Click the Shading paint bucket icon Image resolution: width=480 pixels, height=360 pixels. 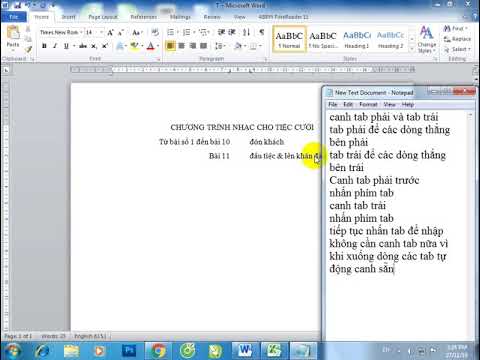click(238, 46)
